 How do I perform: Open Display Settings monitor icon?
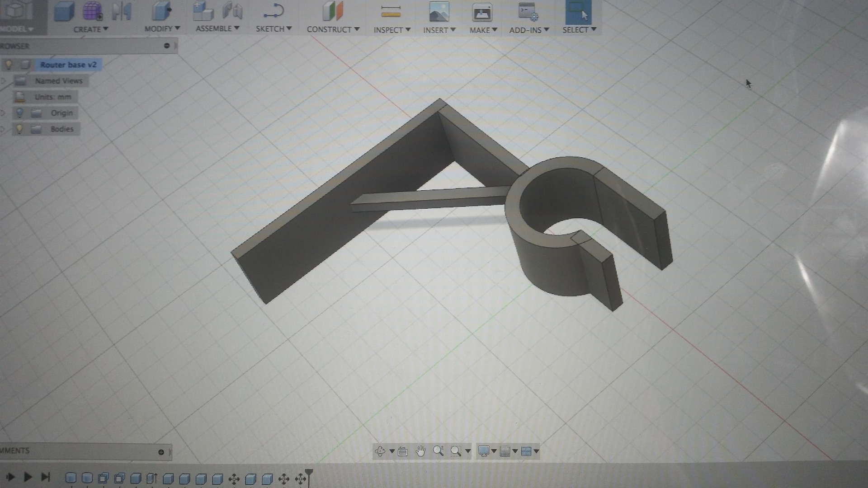[484, 451]
